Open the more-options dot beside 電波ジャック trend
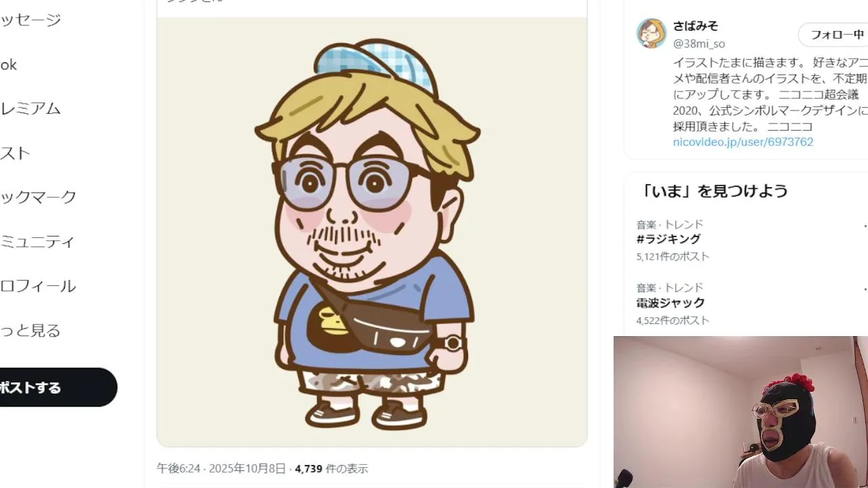The image size is (868, 488). [865, 289]
